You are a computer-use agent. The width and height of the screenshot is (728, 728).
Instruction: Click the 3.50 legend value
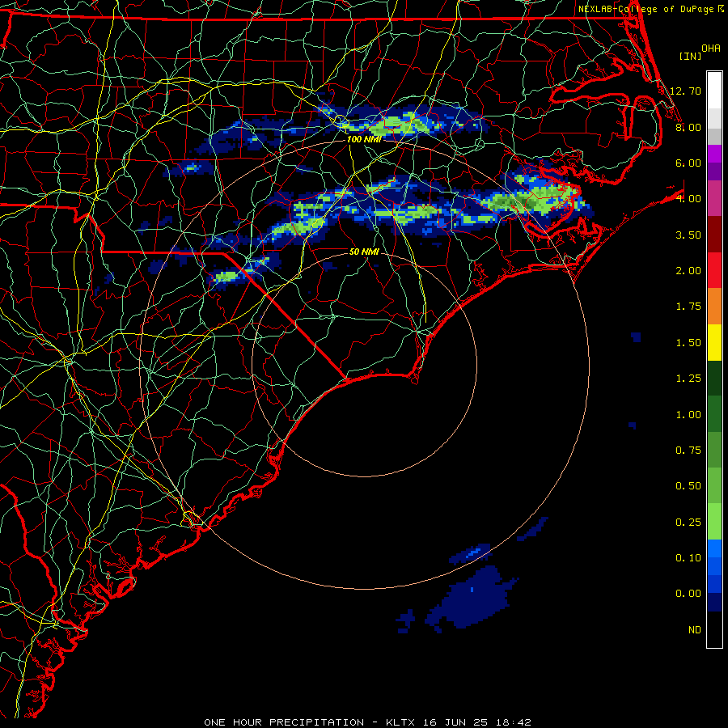[x=688, y=235]
